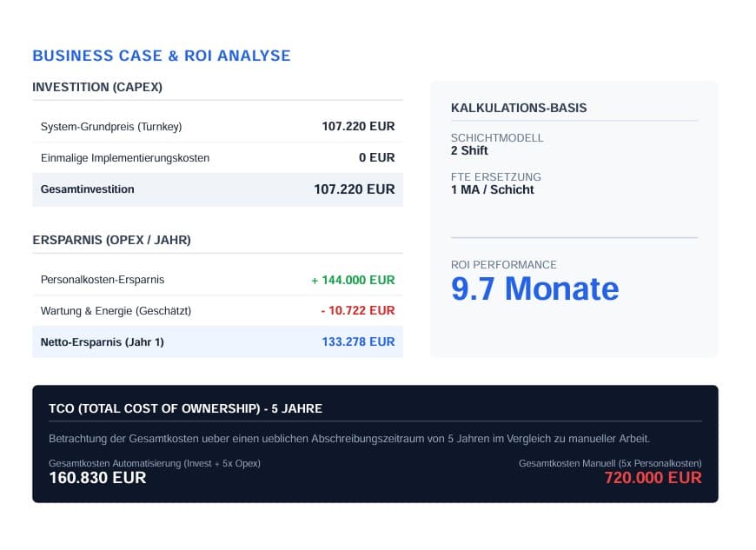Click the BUSINESS CASE & ROI ANALYSE heading
756x550 pixels.
162,56
